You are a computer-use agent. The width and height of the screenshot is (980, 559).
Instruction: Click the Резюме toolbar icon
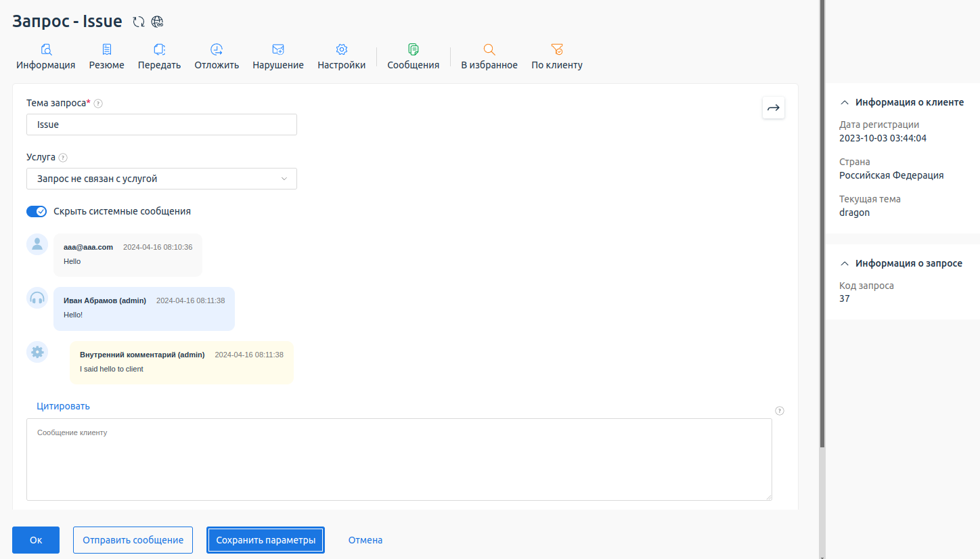107,50
